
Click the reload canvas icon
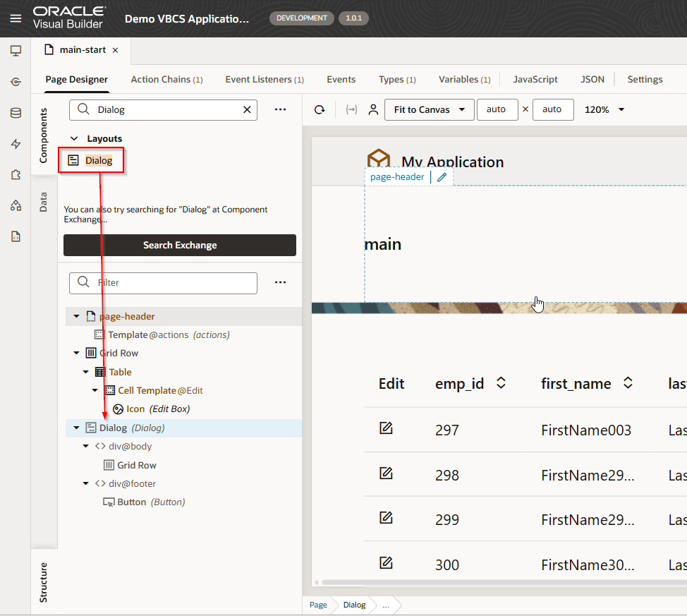(320, 109)
